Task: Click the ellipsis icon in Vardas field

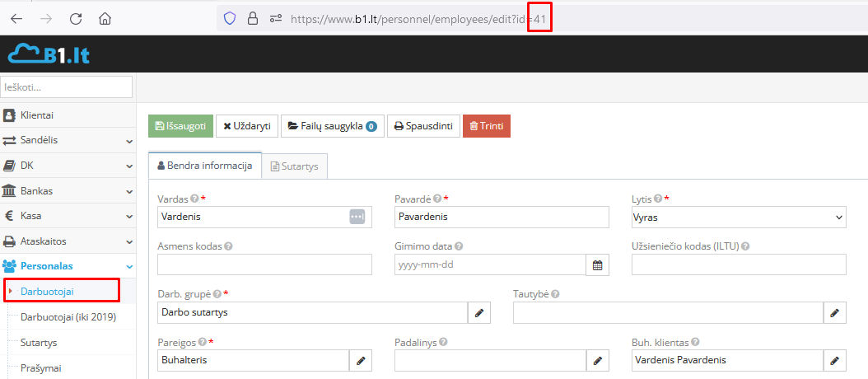Action: pos(357,217)
